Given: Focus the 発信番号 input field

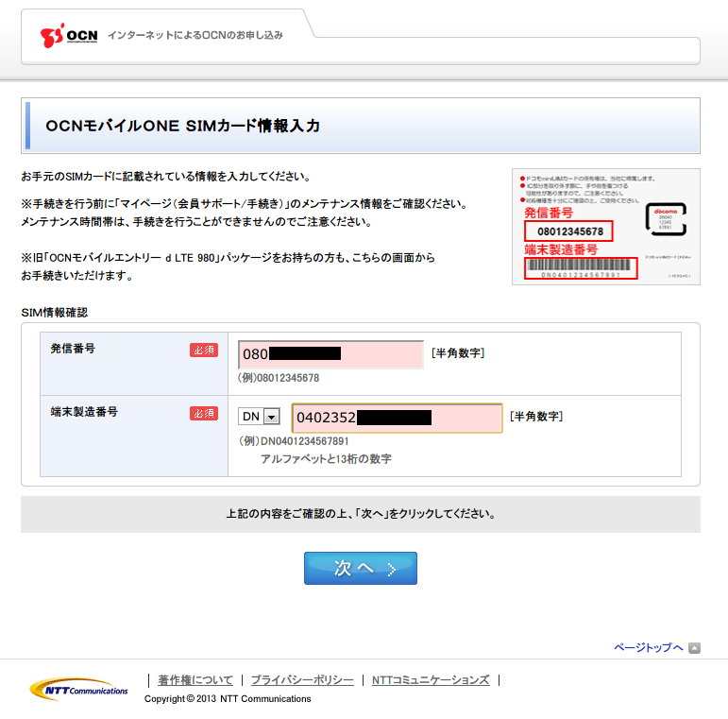Looking at the screenshot, I should [x=330, y=354].
